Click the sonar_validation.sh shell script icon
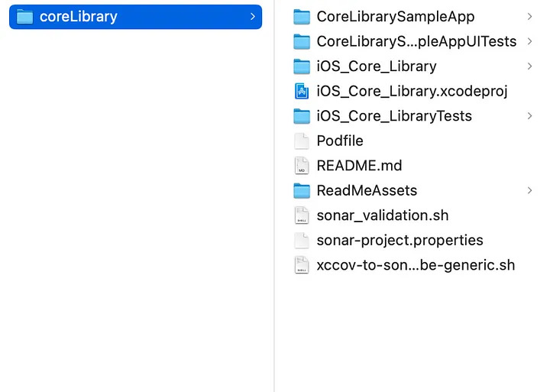Viewport: 550px width, 392px height. [302, 215]
